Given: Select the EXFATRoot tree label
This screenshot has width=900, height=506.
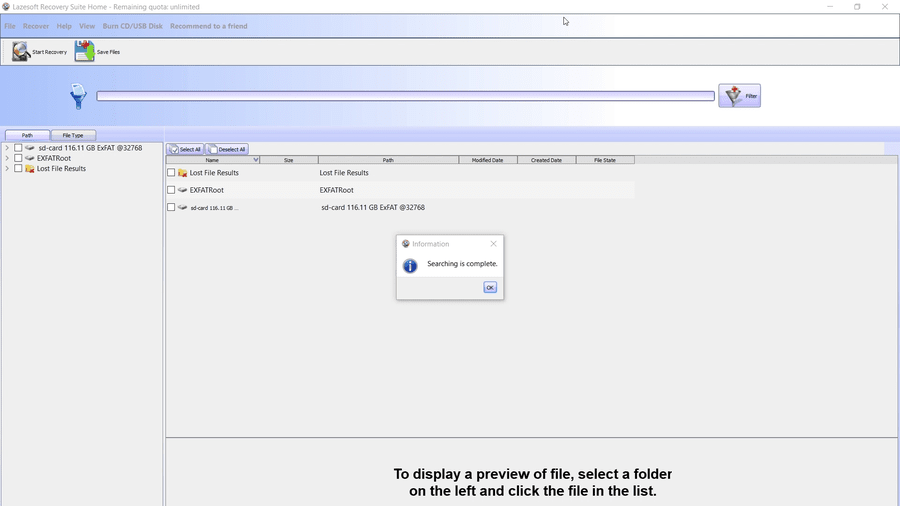Looking at the screenshot, I should (x=54, y=158).
